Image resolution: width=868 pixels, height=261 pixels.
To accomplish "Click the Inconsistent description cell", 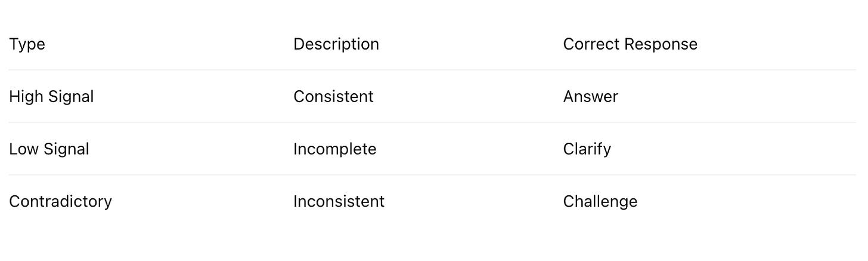I will point(339,201).
